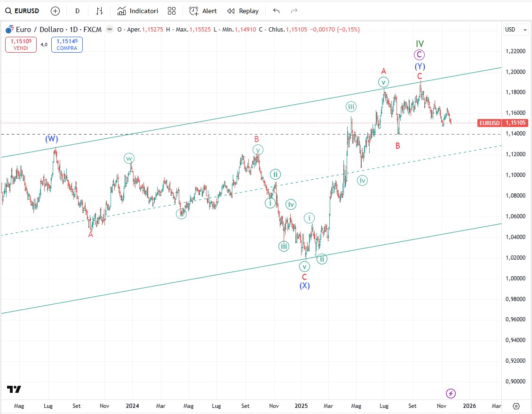The height and width of the screenshot is (414, 532).
Task: Click the EURUSD 1,15105 price label
Action: click(502, 123)
